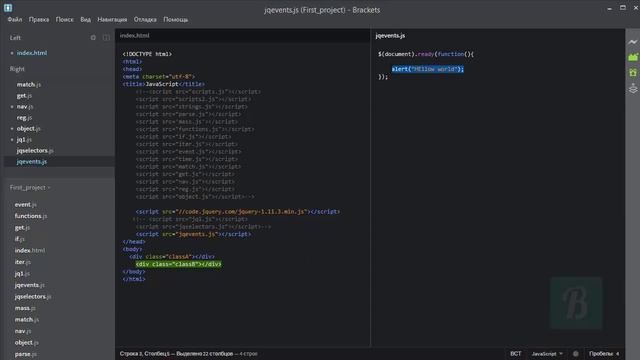Click the Brackets app icon in title bar

(x=8, y=8)
